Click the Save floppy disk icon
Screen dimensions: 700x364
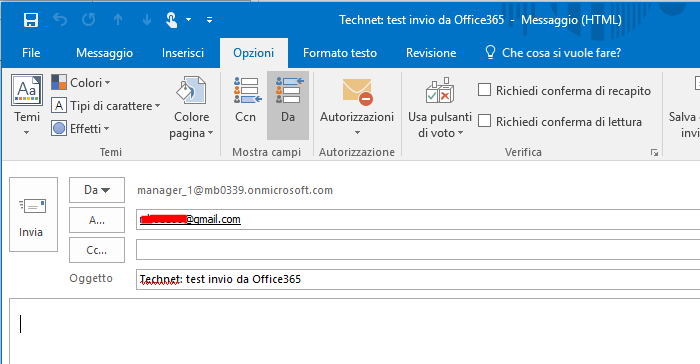[31, 20]
